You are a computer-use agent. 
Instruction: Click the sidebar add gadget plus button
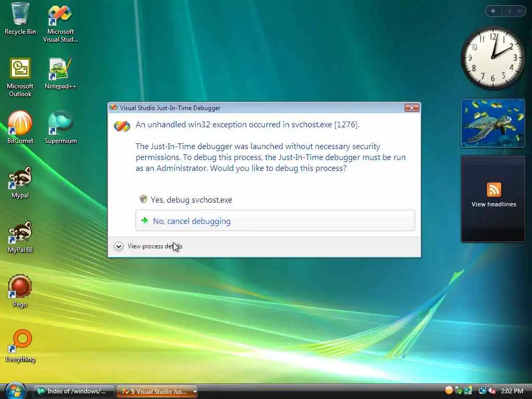493,11
